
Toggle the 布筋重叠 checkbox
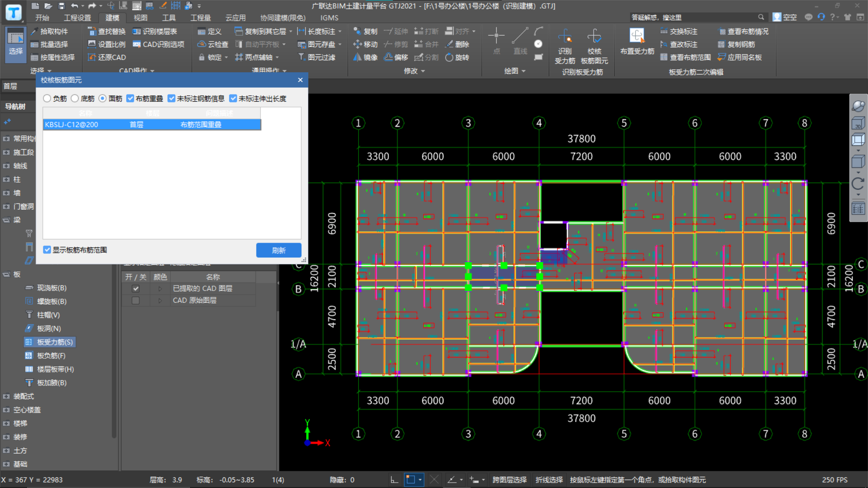point(130,99)
